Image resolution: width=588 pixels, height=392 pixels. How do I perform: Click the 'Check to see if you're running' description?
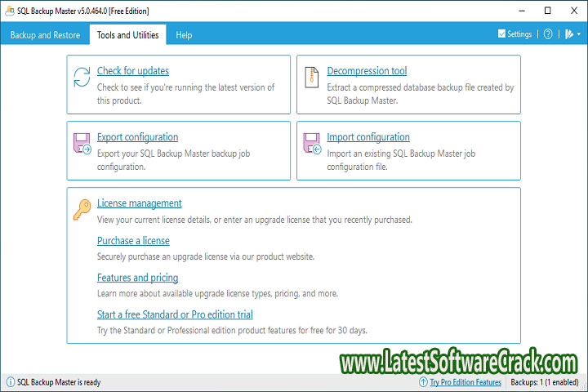pos(185,94)
